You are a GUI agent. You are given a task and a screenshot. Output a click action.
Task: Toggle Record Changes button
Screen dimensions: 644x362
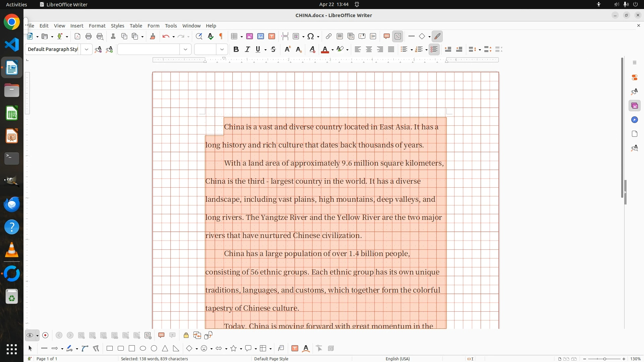[46, 336]
